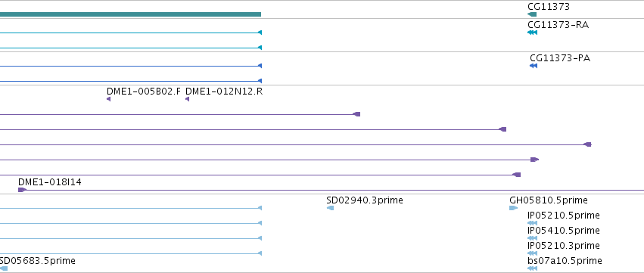Select the CG11373-RA transcript glyph
644x273 pixels.
tap(532, 33)
